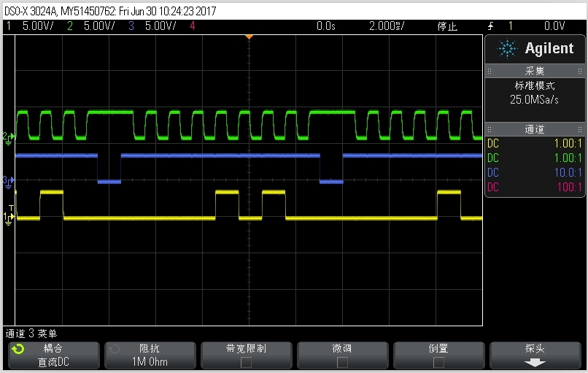
Task: Click the channel 2 DC 1.00:1 row
Action: (535, 158)
